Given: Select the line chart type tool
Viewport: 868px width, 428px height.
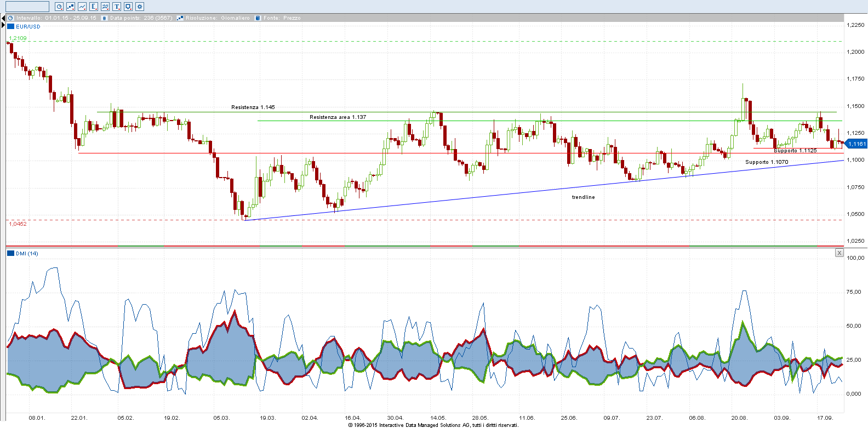Looking at the screenshot, I should pyautogui.click(x=82, y=7).
